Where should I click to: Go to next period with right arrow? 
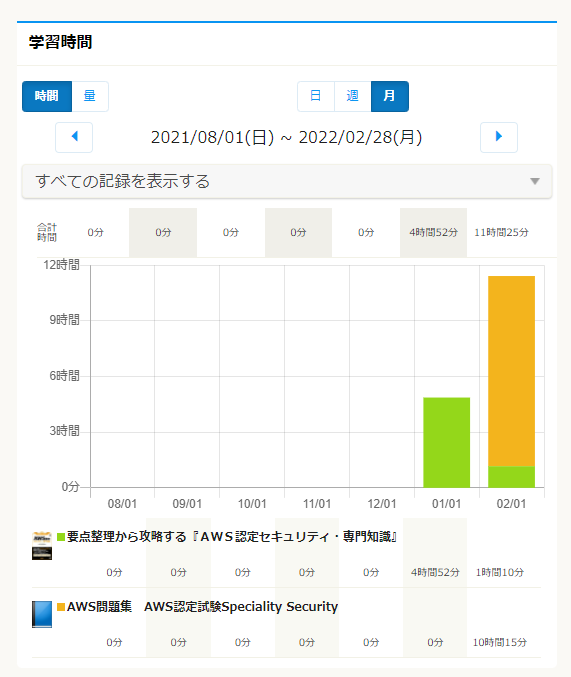[x=499, y=137]
